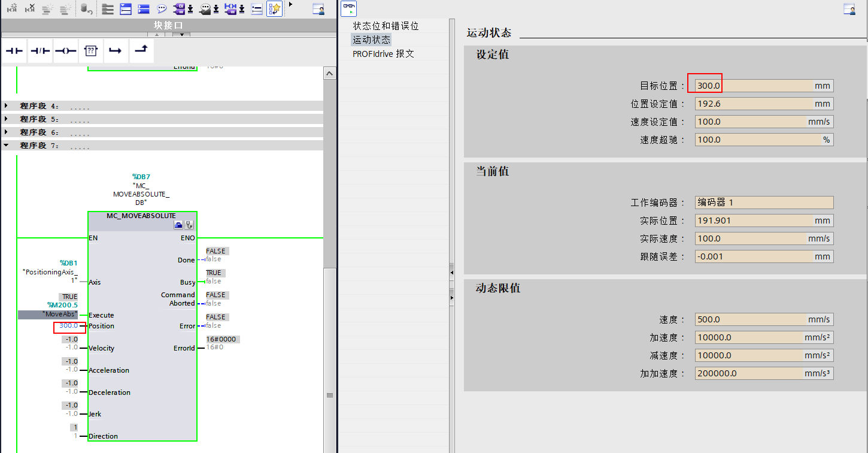
Task: Expand the 程序段 5 network
Action: [7, 119]
